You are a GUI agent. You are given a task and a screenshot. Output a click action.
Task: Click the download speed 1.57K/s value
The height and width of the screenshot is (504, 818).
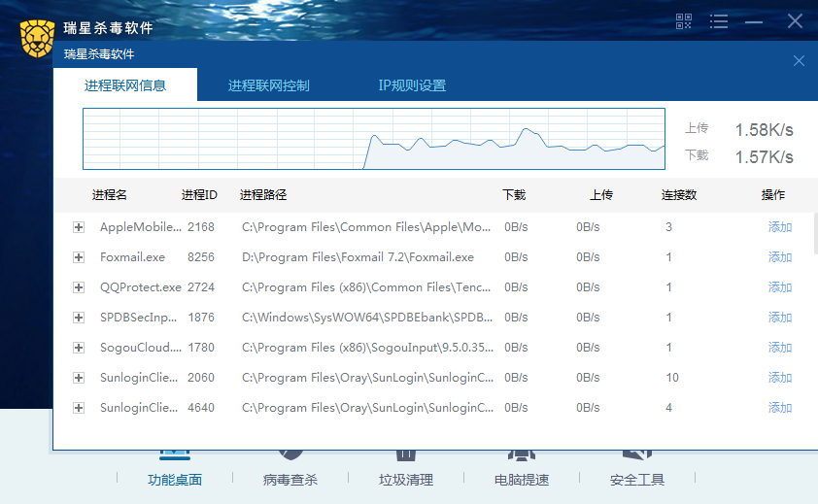coord(765,156)
